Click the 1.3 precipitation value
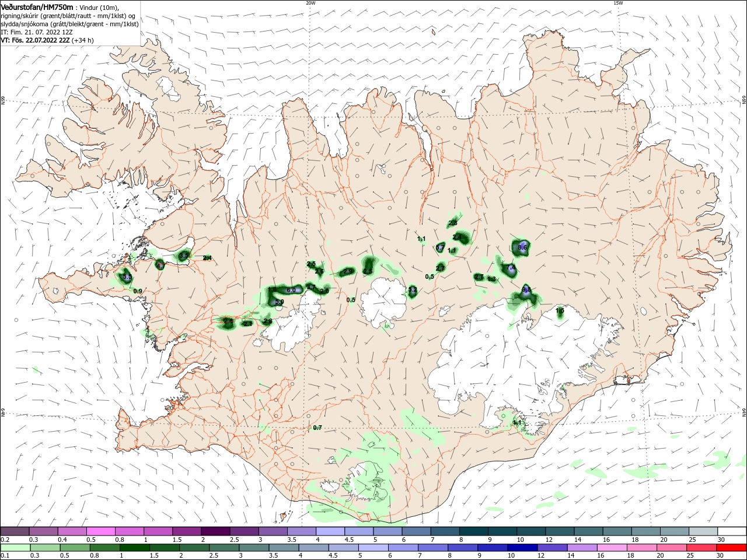This screenshot has width=747, height=560. (491, 279)
